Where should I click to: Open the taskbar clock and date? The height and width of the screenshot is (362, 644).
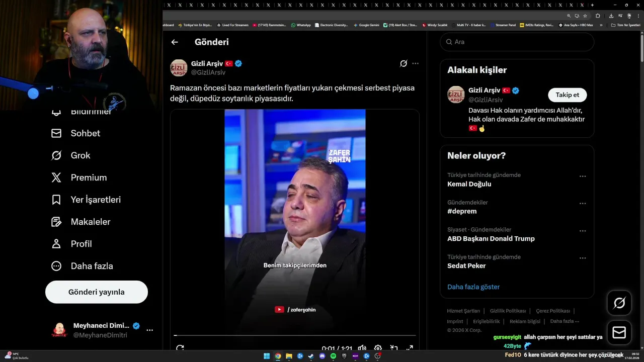631,356
